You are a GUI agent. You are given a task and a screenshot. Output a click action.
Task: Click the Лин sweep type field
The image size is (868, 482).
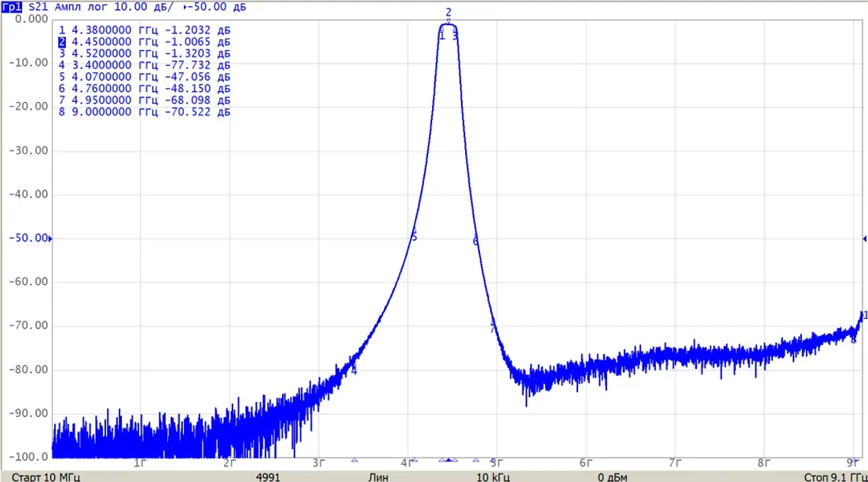point(378,477)
